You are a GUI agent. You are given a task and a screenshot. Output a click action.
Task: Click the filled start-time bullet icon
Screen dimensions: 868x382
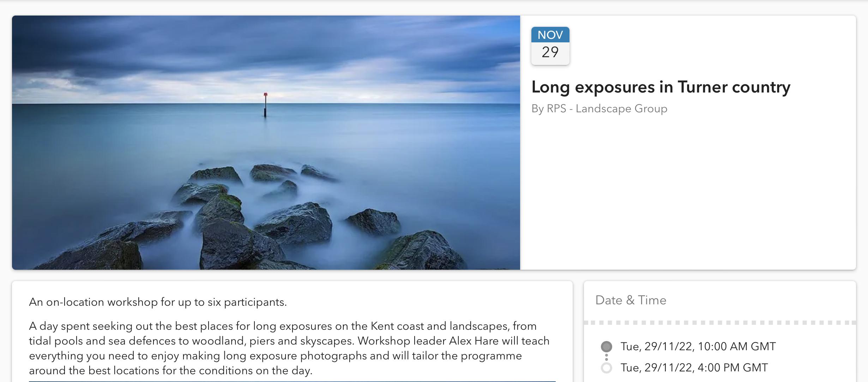pyautogui.click(x=606, y=346)
